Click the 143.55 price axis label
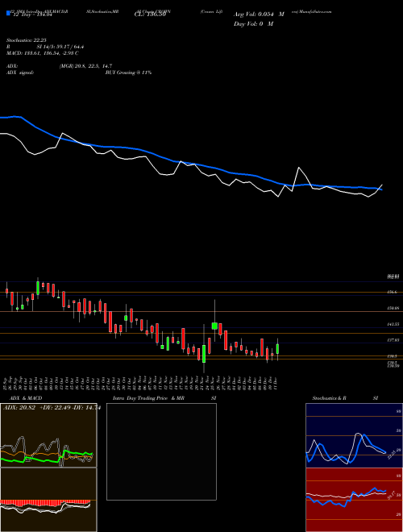 coord(393,324)
